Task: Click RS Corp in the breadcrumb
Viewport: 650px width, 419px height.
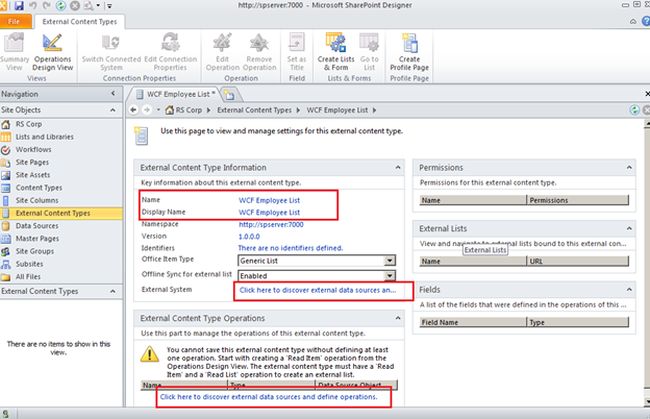Action: [x=189, y=110]
